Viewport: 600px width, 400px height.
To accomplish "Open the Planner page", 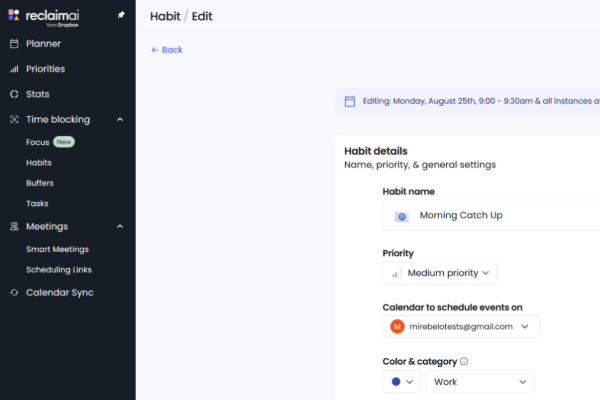I will 43,44.
